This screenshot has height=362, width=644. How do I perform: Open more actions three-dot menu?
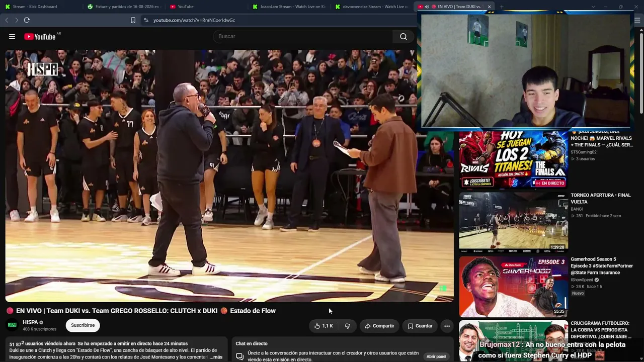click(x=447, y=326)
